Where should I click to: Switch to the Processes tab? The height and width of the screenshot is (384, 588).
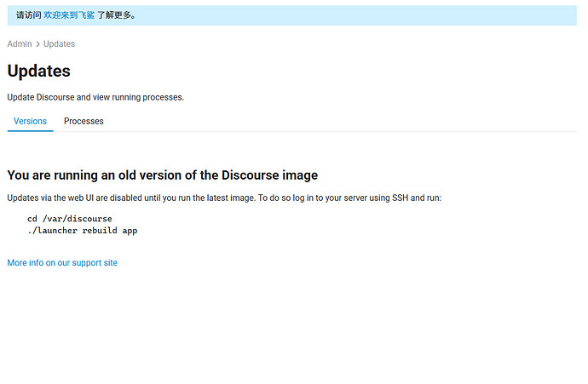84,122
